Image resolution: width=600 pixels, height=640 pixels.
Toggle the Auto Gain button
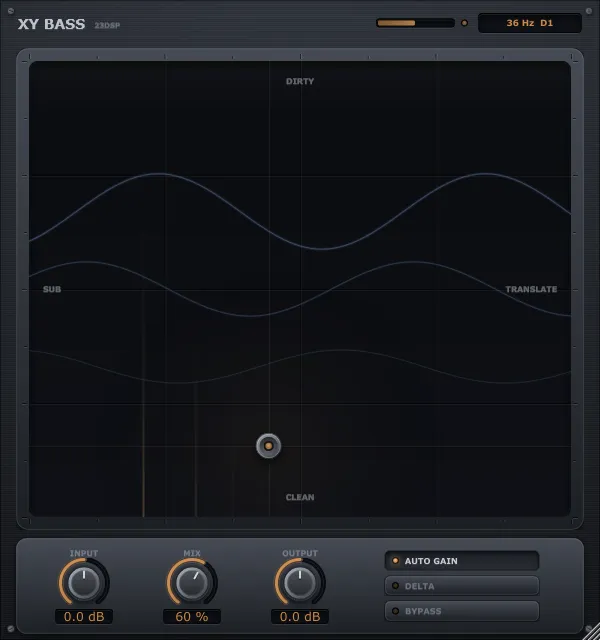(462, 561)
